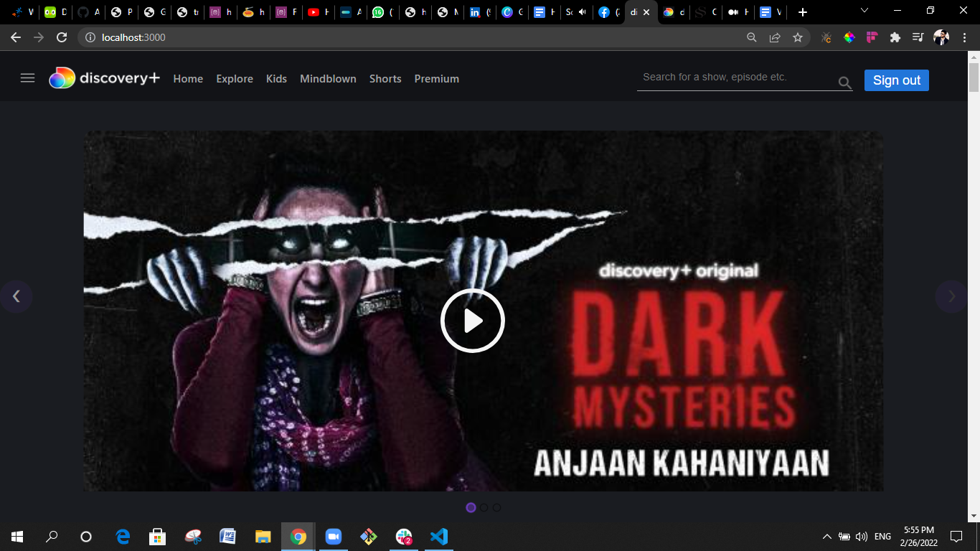The width and height of the screenshot is (980, 551).
Task: Click the ENG language indicator
Action: 882,536
